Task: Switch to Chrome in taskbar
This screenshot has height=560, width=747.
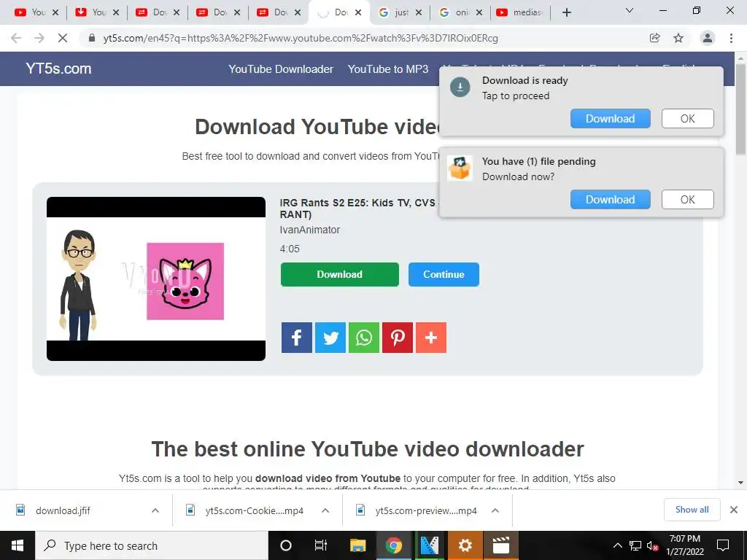Action: (x=393, y=545)
